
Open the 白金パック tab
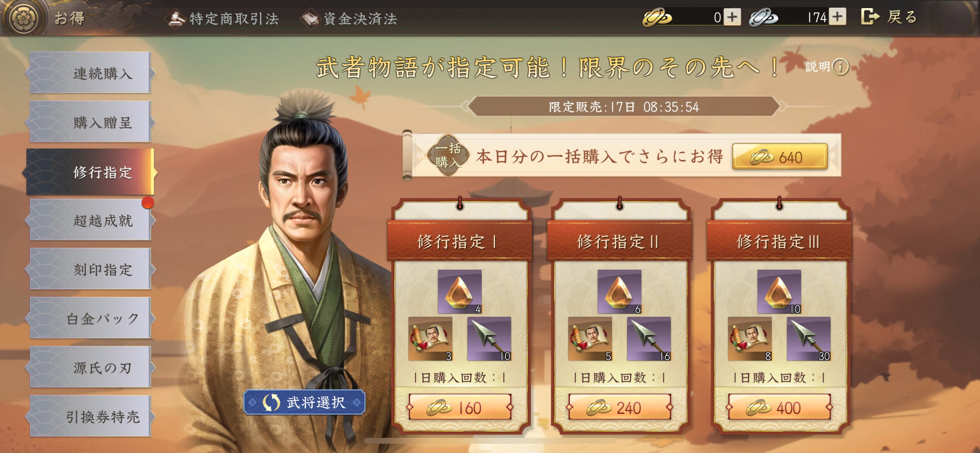click(91, 318)
